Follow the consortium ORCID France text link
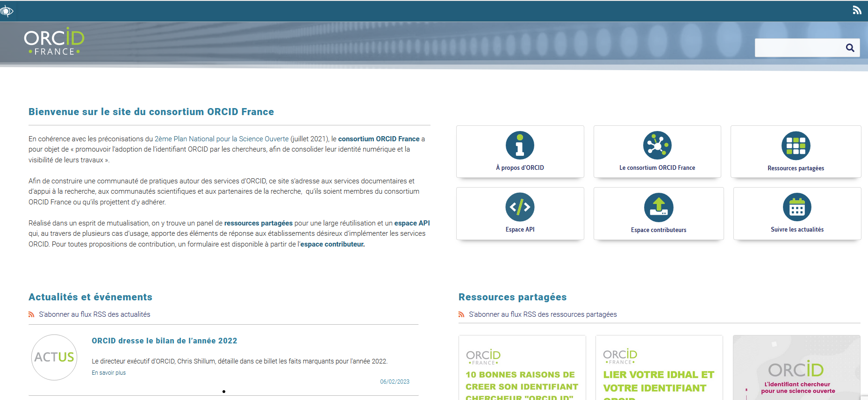Viewport: 868px width, 400px height. [379, 139]
